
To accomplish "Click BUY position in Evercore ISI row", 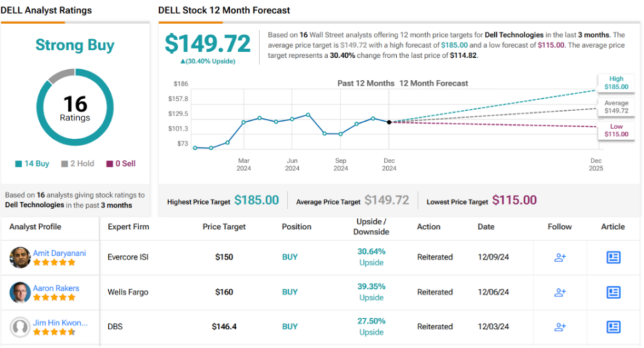I will pos(289,257).
